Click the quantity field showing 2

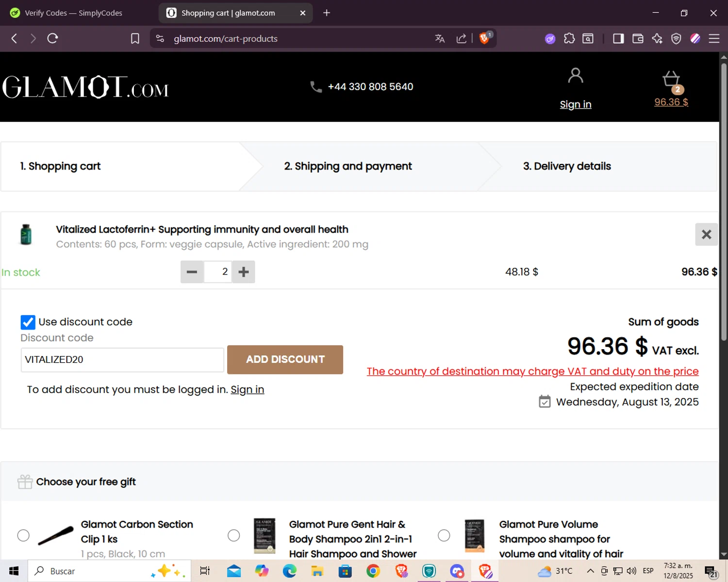218,272
